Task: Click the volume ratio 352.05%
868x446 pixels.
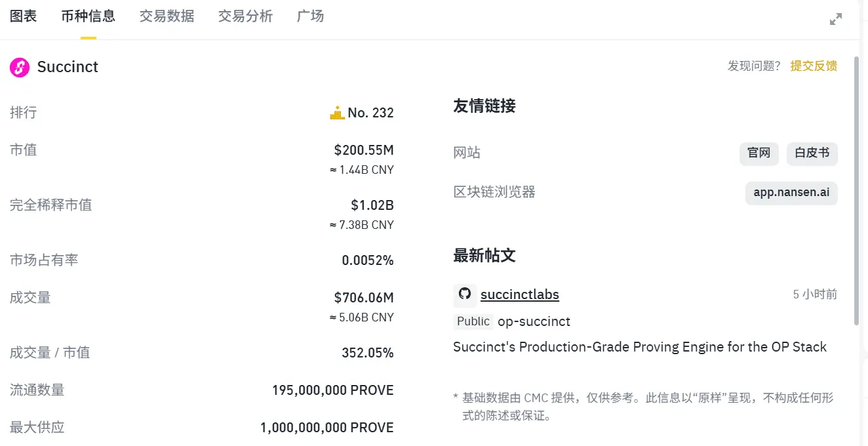Action: click(x=368, y=353)
